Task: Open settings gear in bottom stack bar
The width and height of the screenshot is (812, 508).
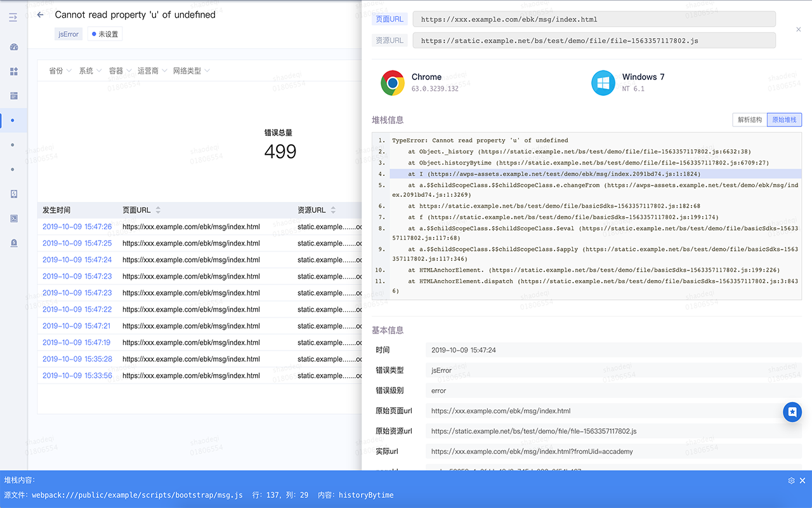Action: (x=791, y=481)
